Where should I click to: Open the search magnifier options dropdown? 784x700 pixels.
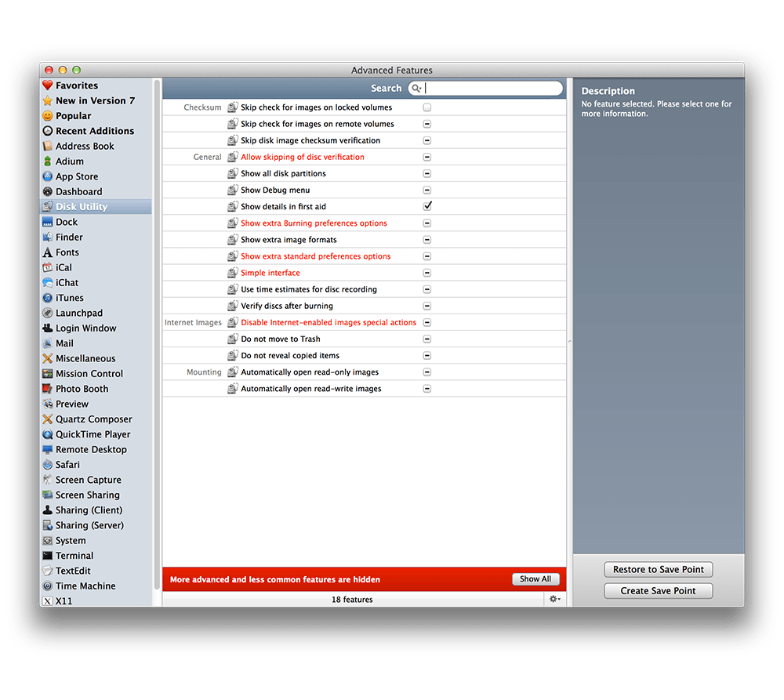(416, 89)
